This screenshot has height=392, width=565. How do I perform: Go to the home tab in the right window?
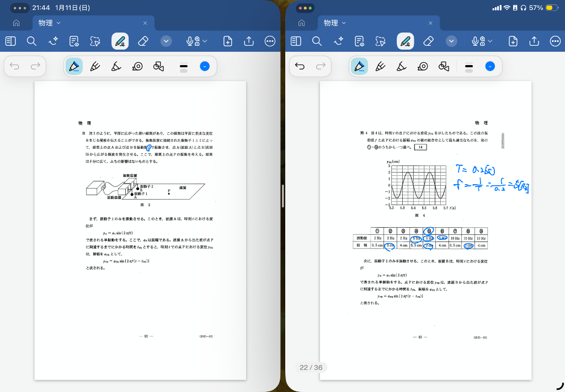click(x=301, y=23)
